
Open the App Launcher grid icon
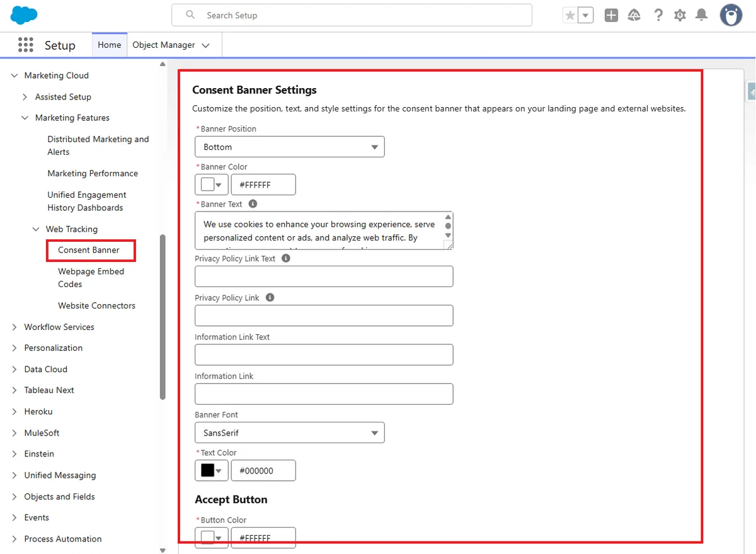tap(26, 45)
